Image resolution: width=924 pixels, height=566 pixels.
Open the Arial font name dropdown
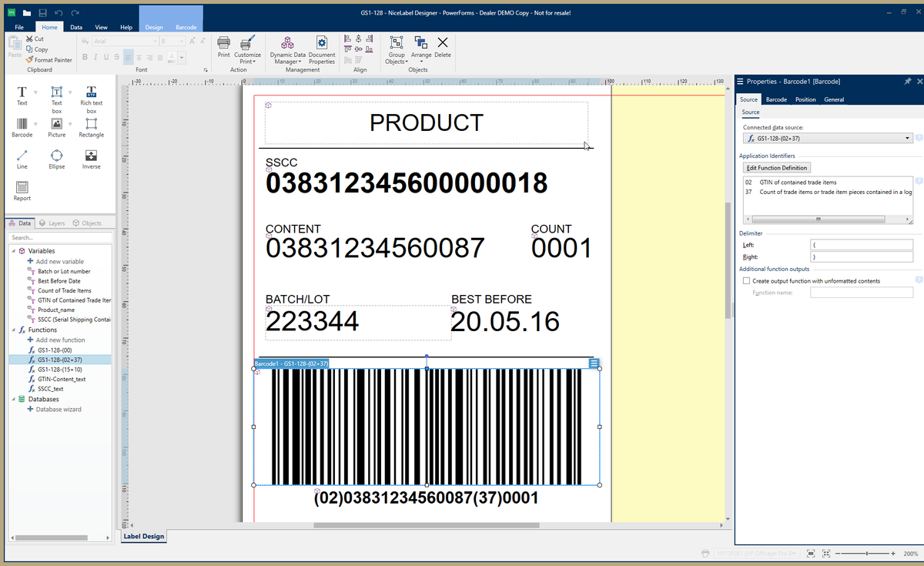tap(154, 41)
